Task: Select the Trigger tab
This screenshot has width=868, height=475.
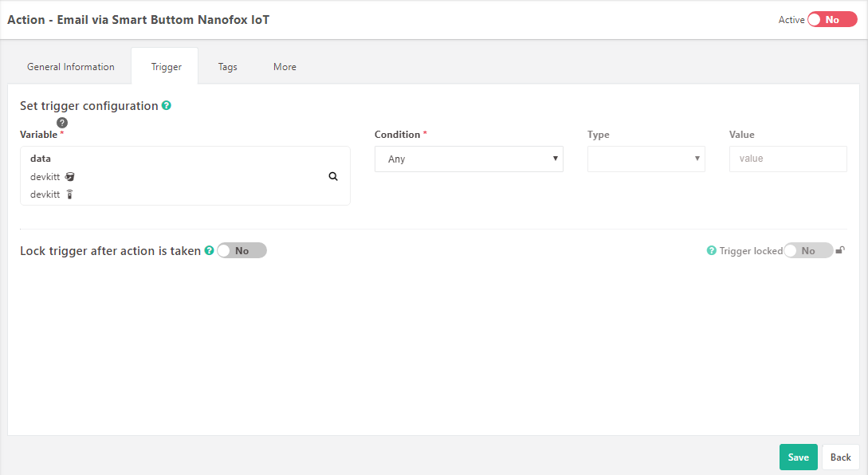Action: coord(166,66)
